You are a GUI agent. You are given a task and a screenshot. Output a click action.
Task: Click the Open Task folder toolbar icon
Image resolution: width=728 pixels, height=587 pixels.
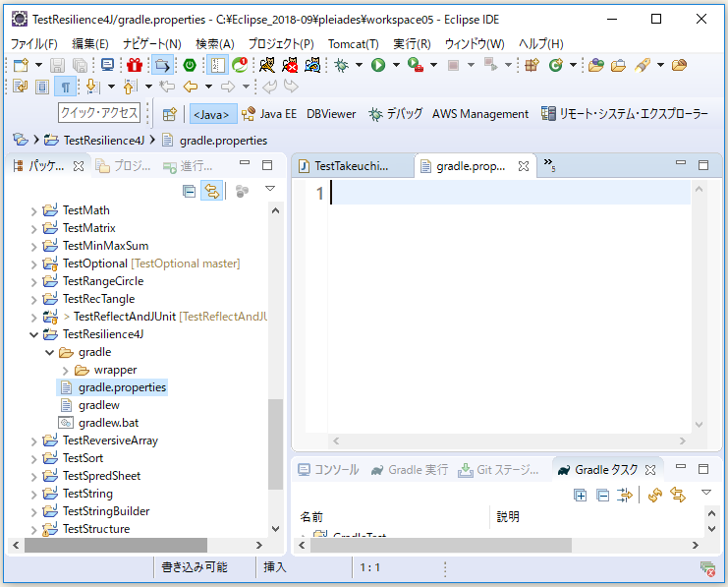pos(618,65)
